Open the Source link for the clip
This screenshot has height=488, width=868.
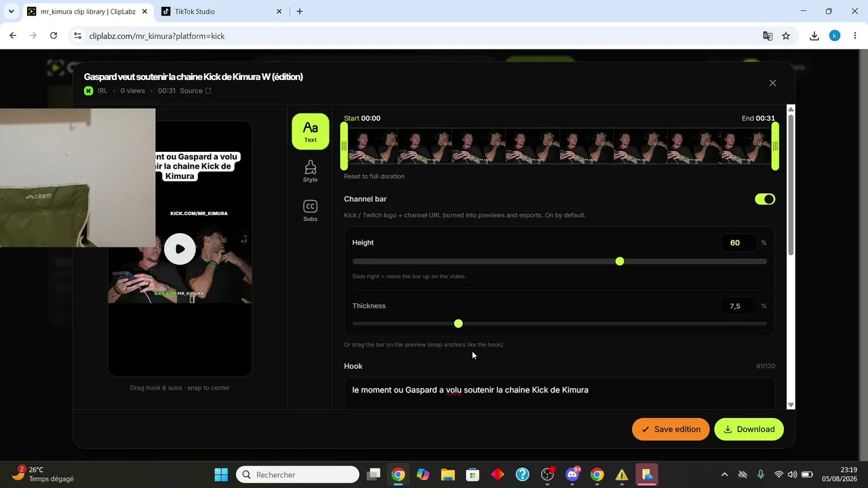[x=195, y=91]
